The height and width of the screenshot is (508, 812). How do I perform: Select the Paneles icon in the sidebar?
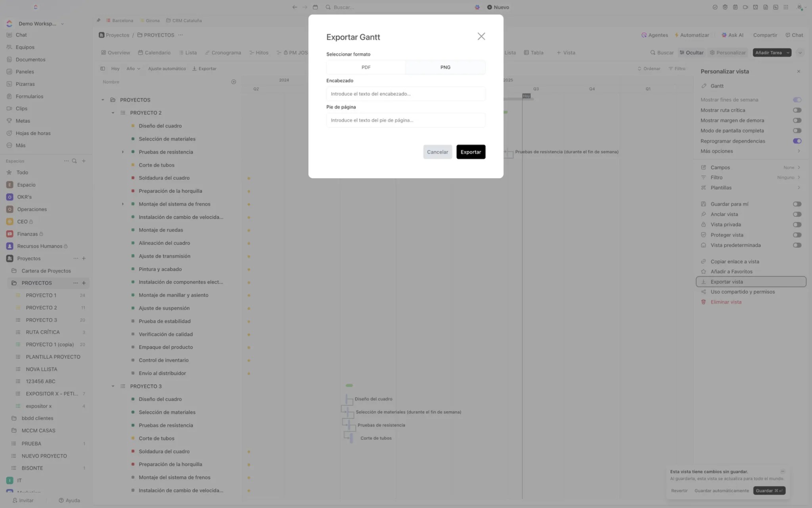tap(10, 71)
